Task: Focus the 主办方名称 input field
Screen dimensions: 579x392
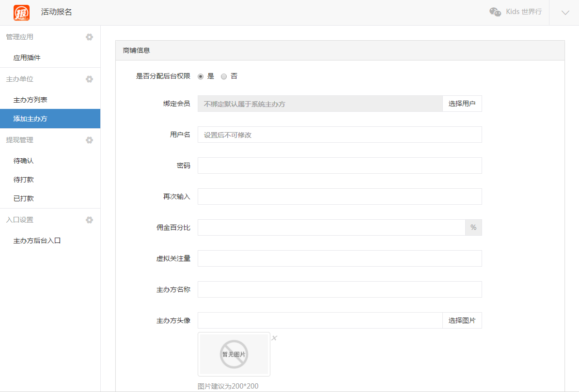Action: [340, 289]
